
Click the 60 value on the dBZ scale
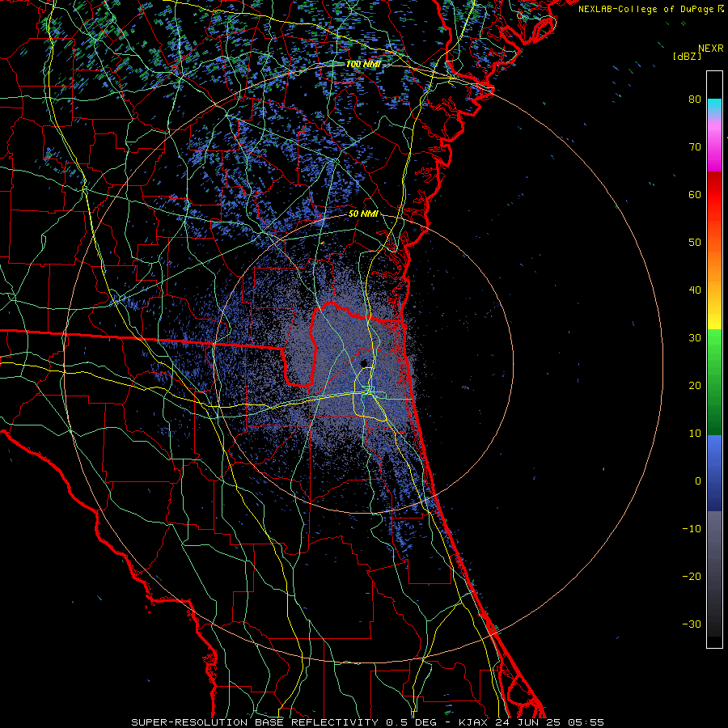(695, 194)
